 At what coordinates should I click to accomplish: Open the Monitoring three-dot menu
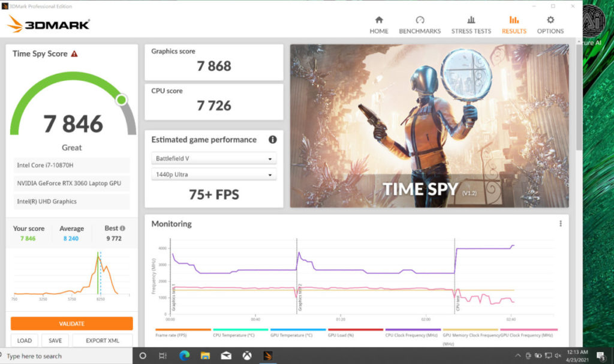click(x=561, y=223)
